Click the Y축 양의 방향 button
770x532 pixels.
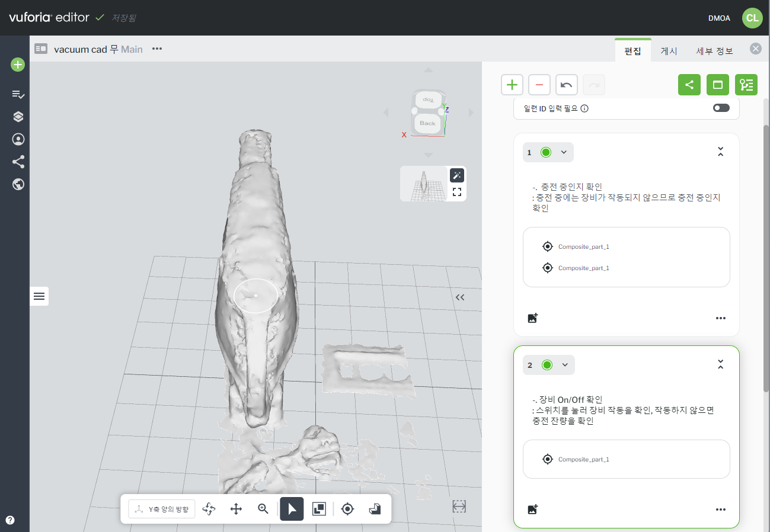(x=162, y=509)
